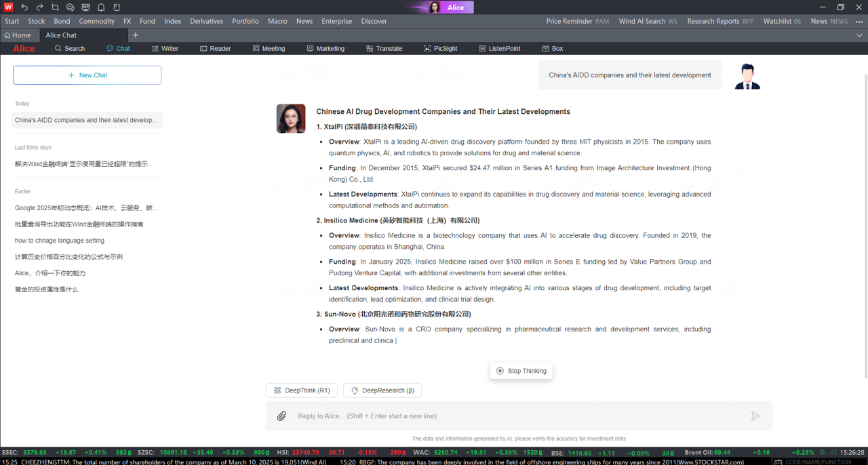Click the red Alice logo
Viewport: 868px width, 465px height.
(x=24, y=49)
